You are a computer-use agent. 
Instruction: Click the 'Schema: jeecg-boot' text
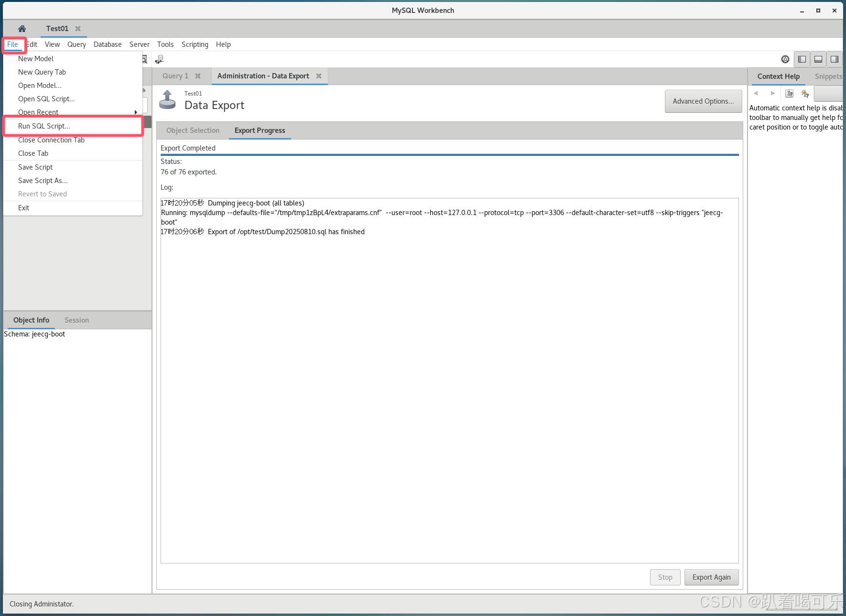tap(34, 334)
